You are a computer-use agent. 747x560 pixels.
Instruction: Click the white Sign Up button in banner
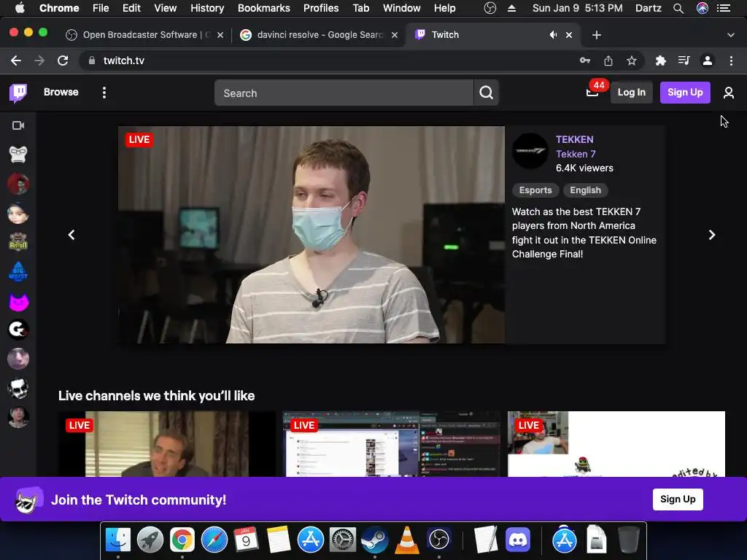pyautogui.click(x=678, y=499)
